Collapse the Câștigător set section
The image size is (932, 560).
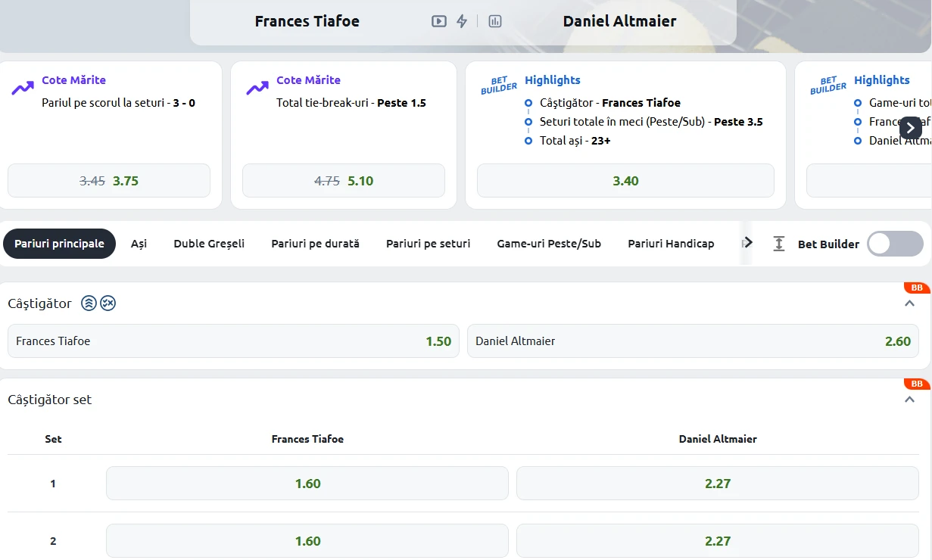(910, 400)
